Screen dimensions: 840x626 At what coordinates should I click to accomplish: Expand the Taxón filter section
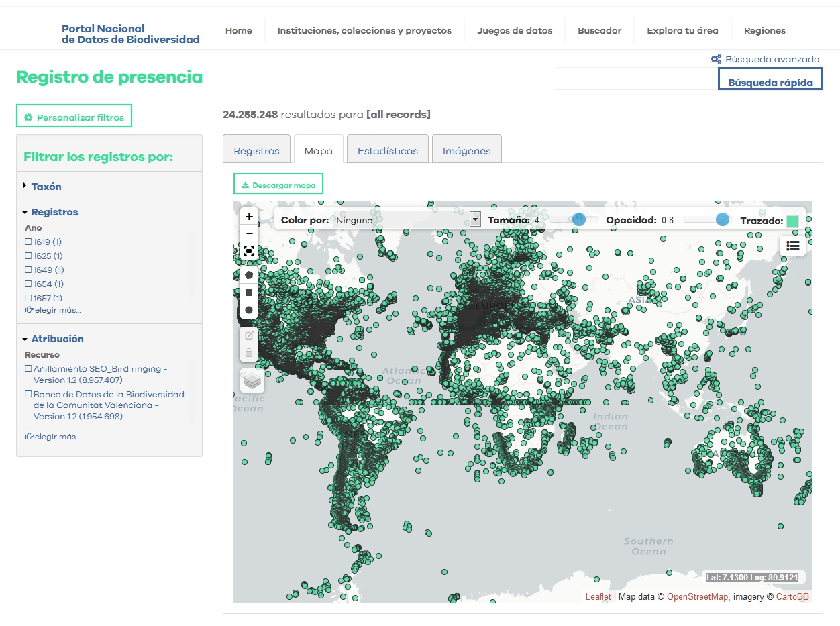click(46, 187)
